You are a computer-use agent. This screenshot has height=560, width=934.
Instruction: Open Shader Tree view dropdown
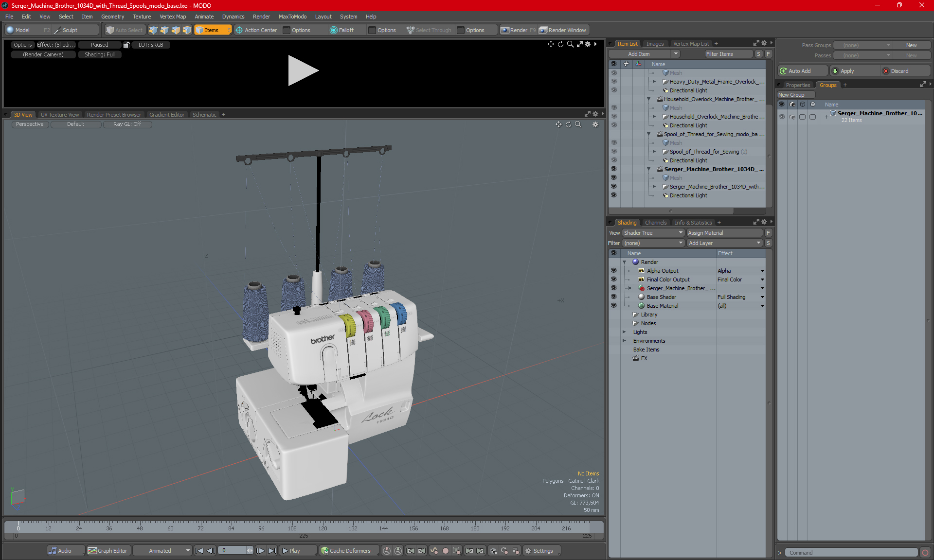point(653,233)
